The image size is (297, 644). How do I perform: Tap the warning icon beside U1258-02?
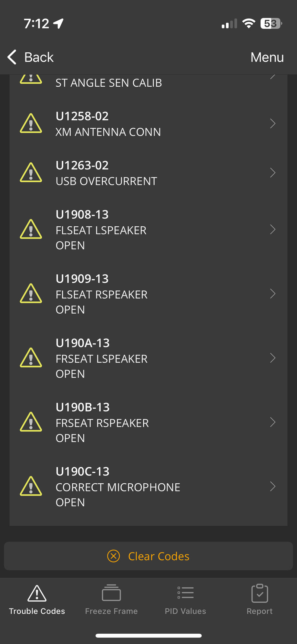point(31,123)
